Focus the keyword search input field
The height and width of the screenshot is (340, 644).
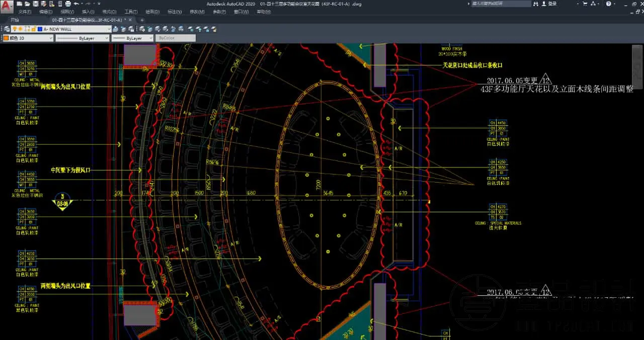click(501, 4)
